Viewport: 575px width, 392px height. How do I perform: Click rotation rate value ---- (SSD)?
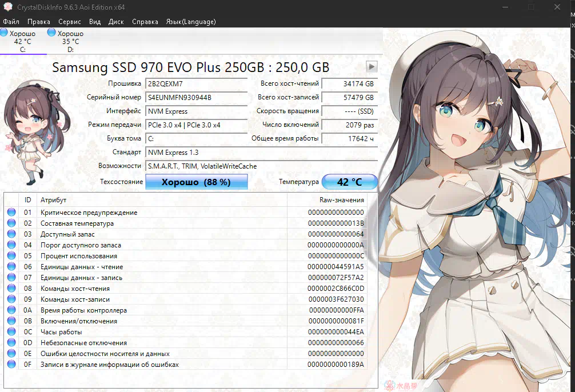[x=349, y=111]
